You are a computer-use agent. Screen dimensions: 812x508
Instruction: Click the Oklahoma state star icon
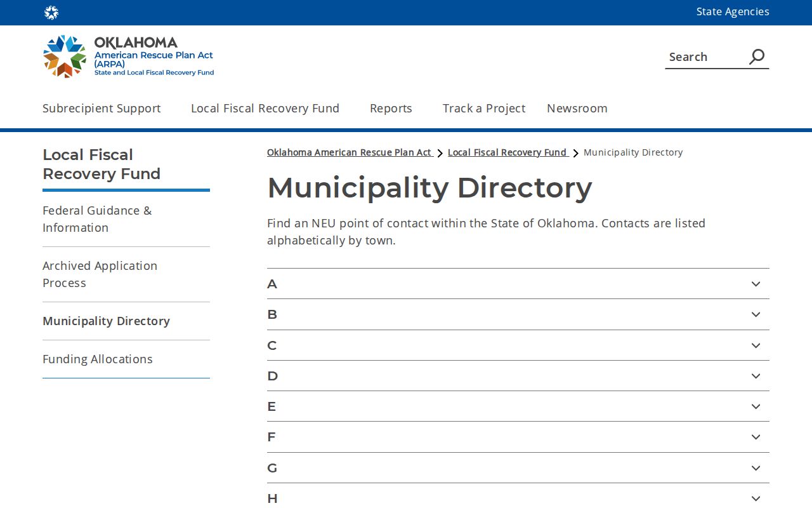click(x=51, y=13)
